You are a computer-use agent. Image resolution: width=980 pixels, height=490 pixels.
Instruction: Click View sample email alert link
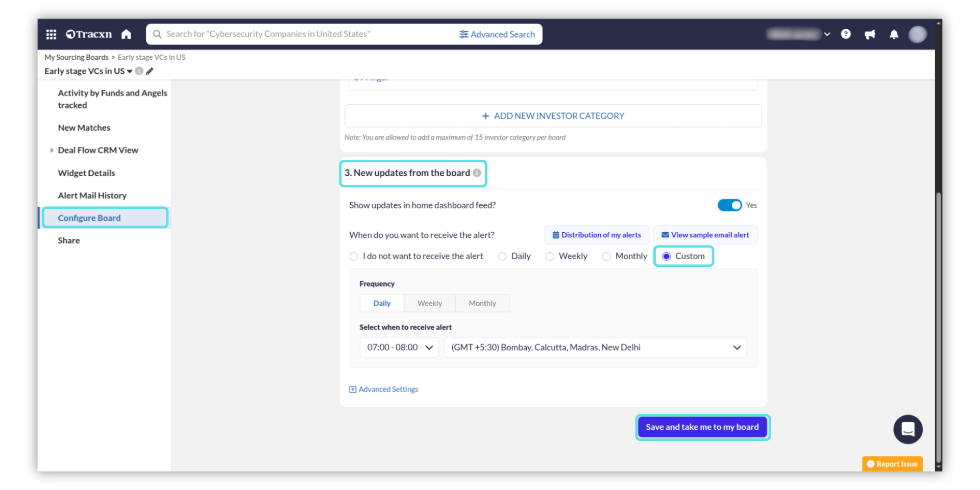point(705,235)
